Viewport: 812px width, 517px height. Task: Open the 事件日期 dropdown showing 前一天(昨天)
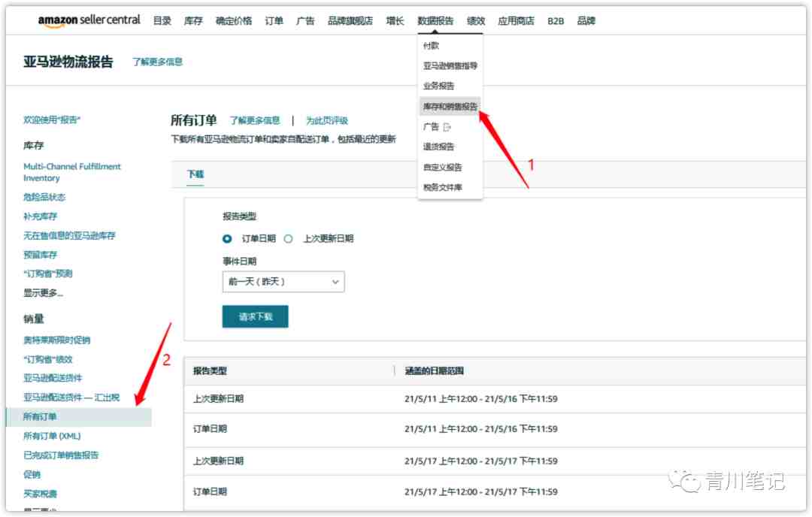(283, 282)
